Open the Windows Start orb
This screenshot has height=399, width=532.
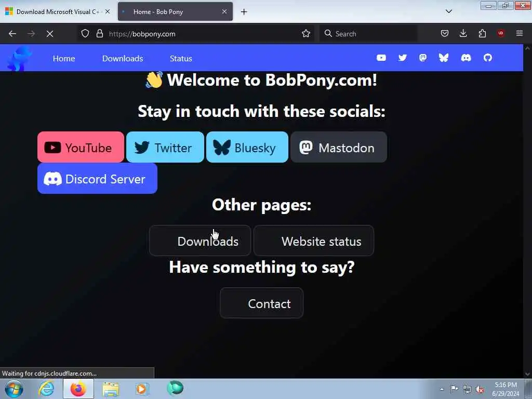pyautogui.click(x=14, y=389)
